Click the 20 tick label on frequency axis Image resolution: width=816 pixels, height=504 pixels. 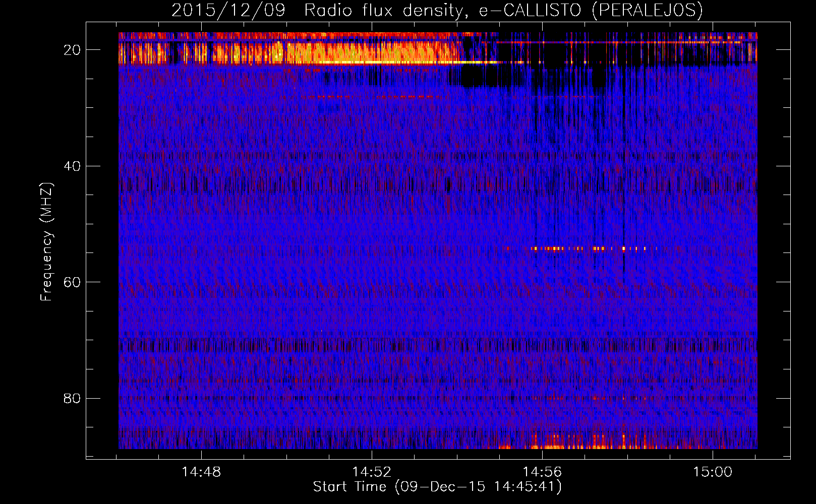pyautogui.click(x=72, y=50)
